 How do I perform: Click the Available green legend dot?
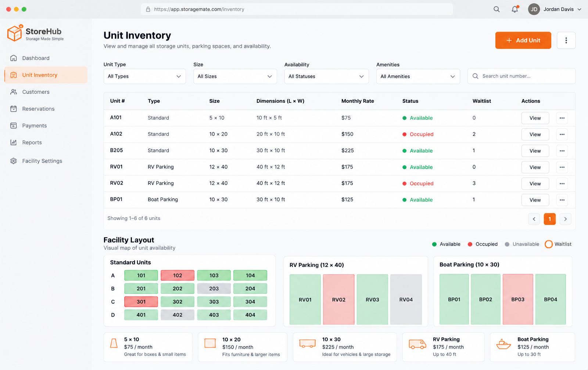tap(434, 244)
